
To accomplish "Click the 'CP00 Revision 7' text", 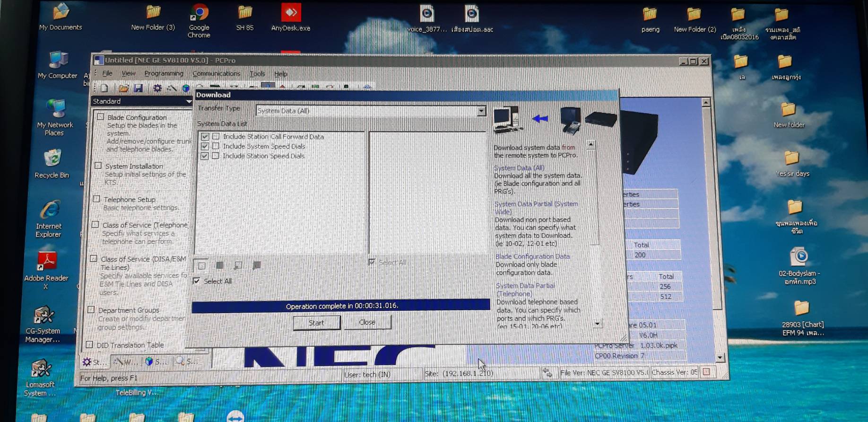I will pyautogui.click(x=619, y=356).
